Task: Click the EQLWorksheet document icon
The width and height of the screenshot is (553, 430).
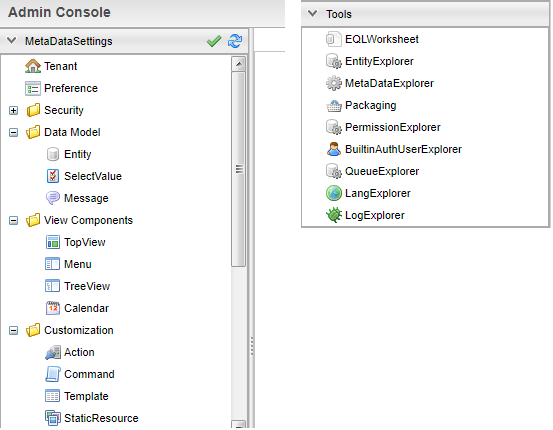Action: (x=334, y=39)
